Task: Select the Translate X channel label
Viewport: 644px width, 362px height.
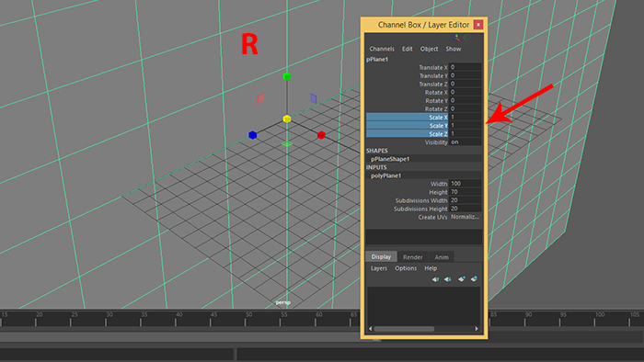Action: coord(433,68)
